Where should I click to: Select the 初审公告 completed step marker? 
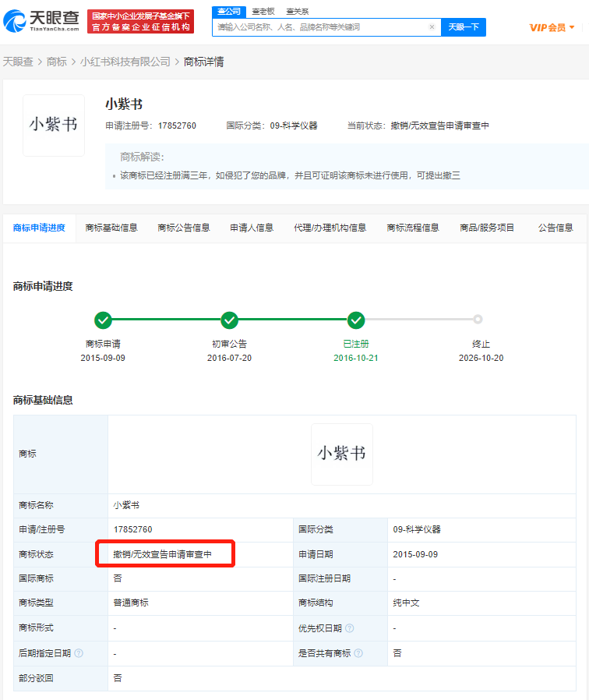click(229, 320)
